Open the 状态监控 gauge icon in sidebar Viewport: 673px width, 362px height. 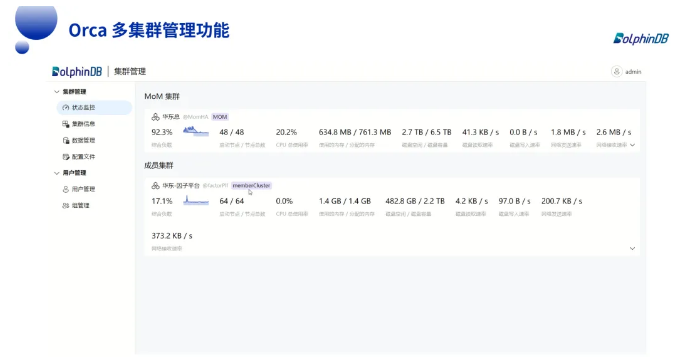click(x=66, y=107)
